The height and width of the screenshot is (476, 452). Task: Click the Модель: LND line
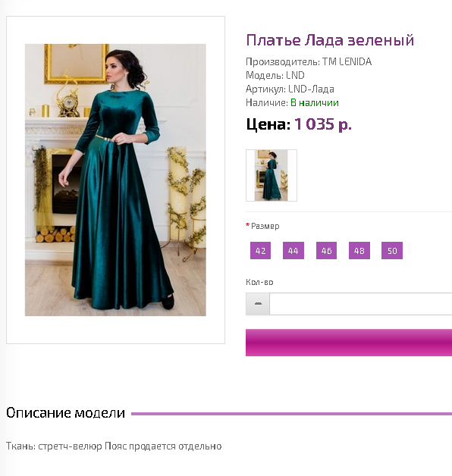pyautogui.click(x=275, y=75)
